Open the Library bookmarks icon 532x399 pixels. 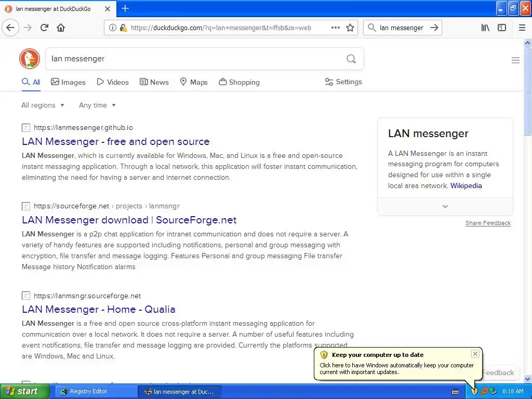(485, 28)
